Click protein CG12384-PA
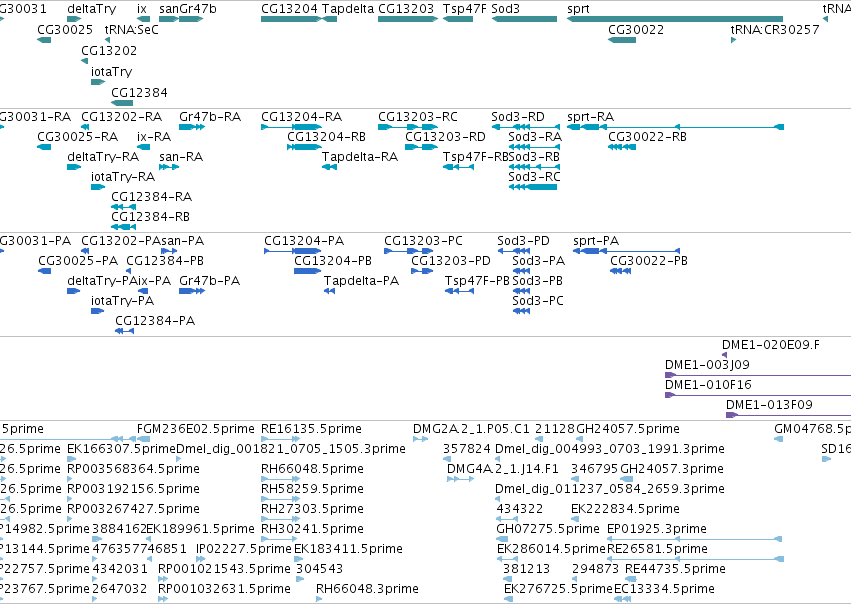 tap(155, 321)
